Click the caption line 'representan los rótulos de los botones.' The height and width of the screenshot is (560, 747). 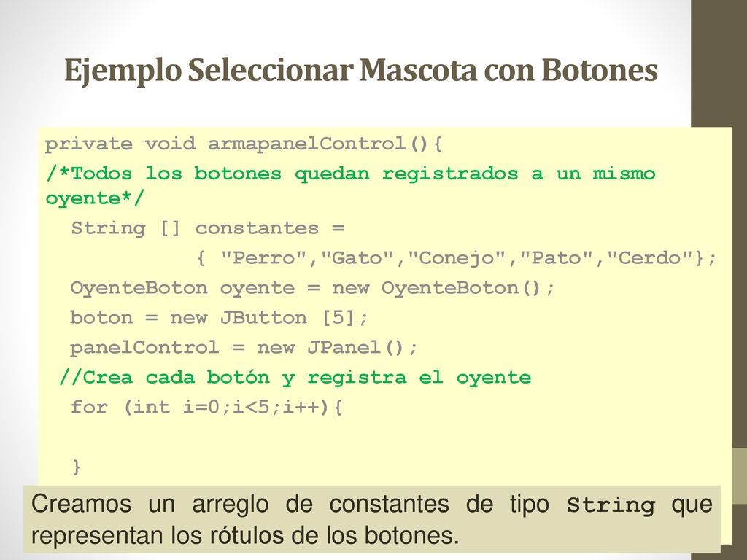(245, 535)
